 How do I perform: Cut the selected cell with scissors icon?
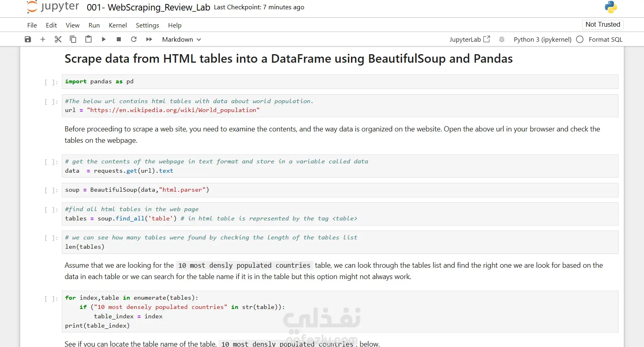[58, 39]
